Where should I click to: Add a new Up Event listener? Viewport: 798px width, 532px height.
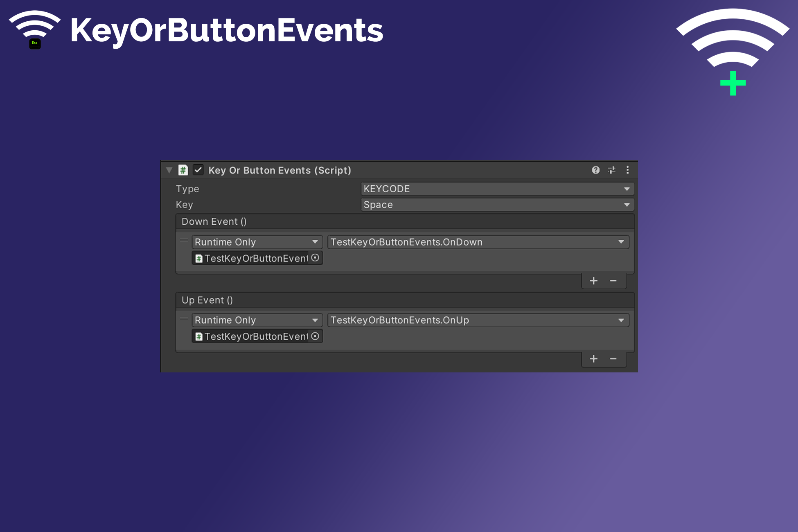click(593, 359)
